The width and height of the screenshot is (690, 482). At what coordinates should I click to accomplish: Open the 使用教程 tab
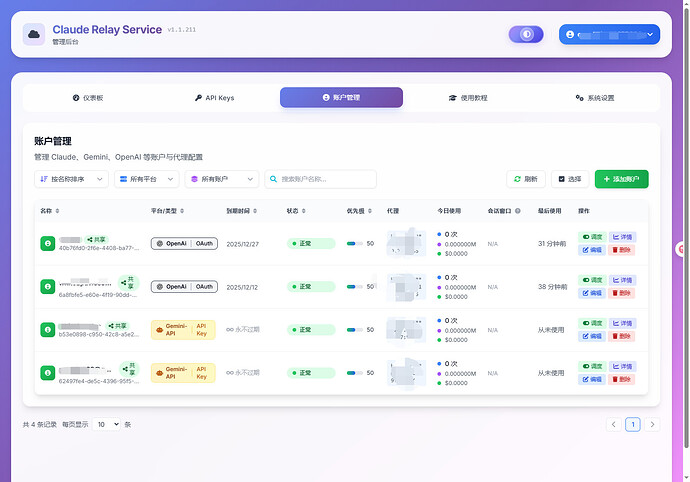pos(468,98)
